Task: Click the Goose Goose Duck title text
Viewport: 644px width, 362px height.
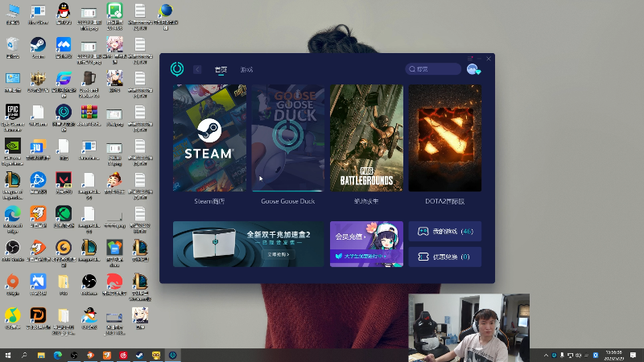Action: click(288, 201)
